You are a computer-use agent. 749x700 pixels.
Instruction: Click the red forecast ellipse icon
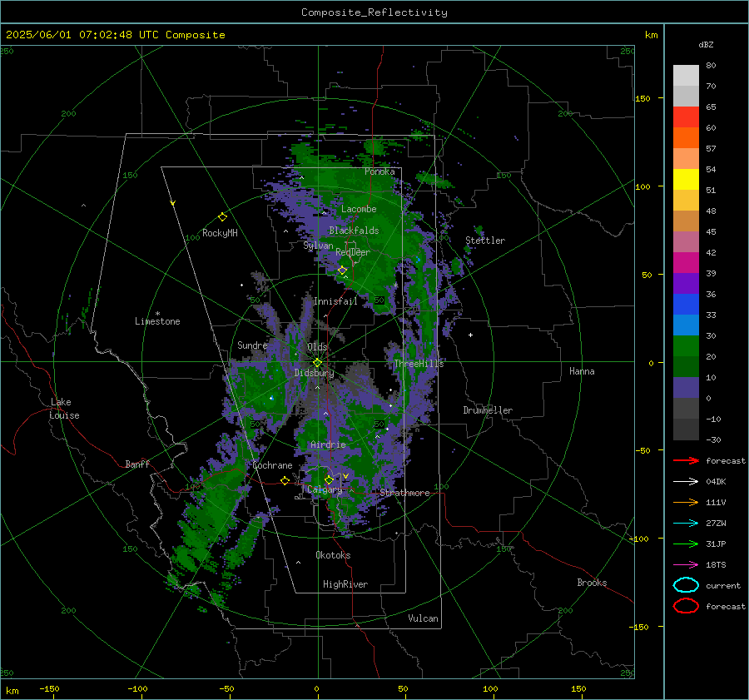click(x=686, y=606)
